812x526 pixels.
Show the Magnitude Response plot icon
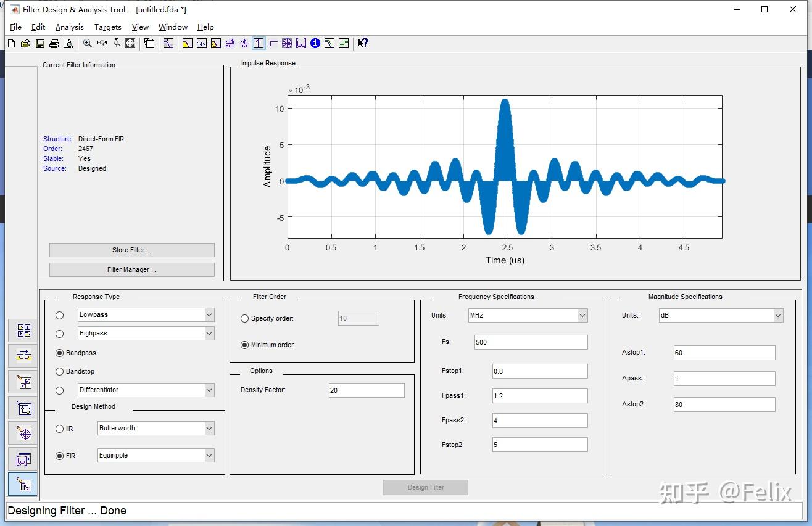(187, 43)
